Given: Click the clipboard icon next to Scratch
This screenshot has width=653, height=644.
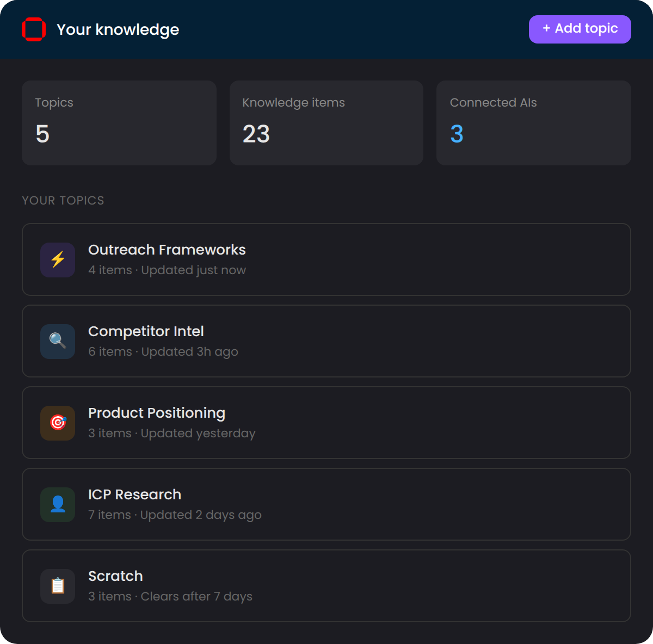Looking at the screenshot, I should pyautogui.click(x=57, y=586).
